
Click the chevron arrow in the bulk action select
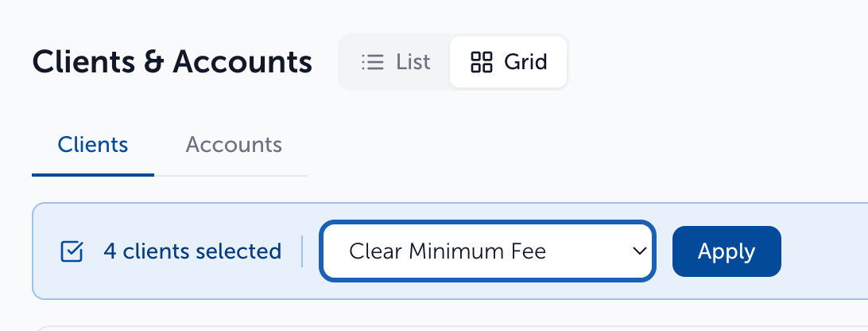coord(639,251)
